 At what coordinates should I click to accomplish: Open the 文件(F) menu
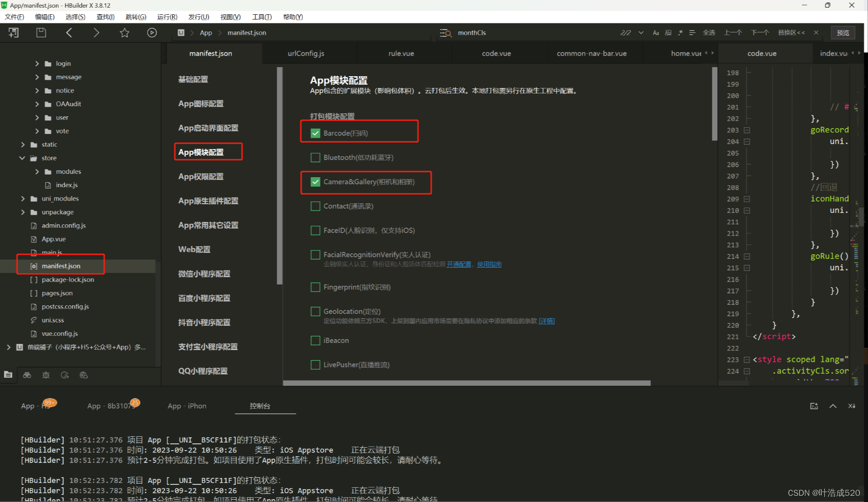[14, 17]
